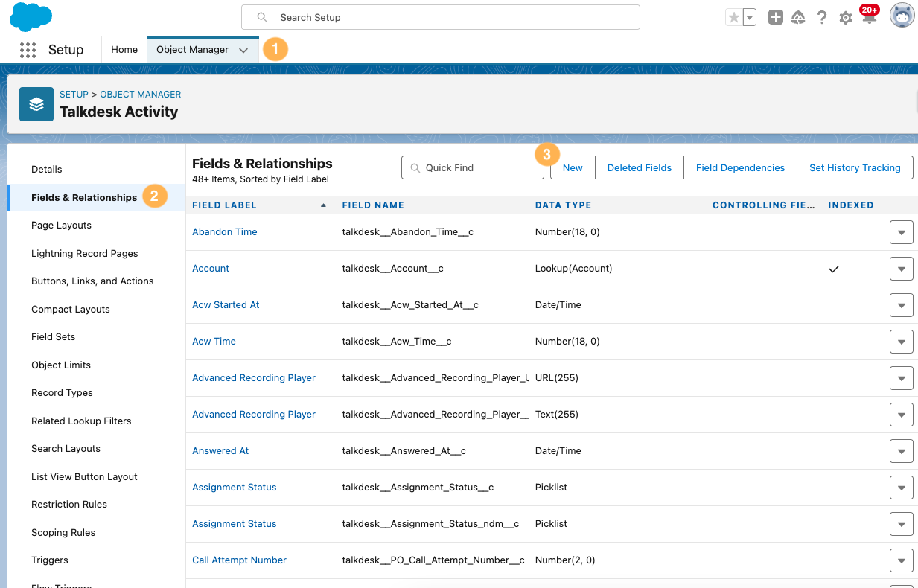
Task: Open Details in the sidebar
Action: 47,170
